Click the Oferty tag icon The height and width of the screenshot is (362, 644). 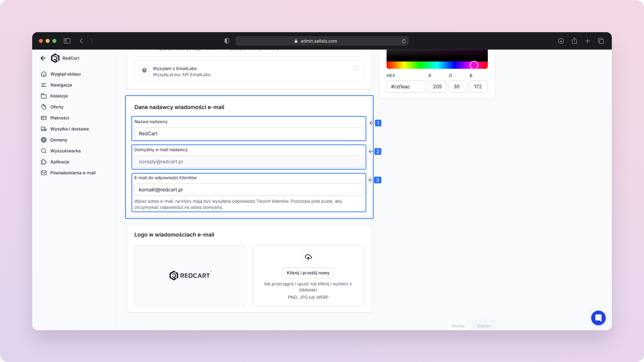pos(44,107)
